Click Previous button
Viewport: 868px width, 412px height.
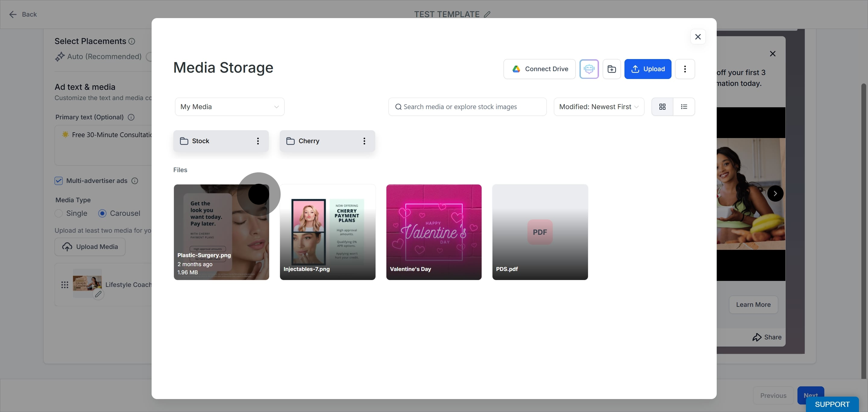point(773,395)
